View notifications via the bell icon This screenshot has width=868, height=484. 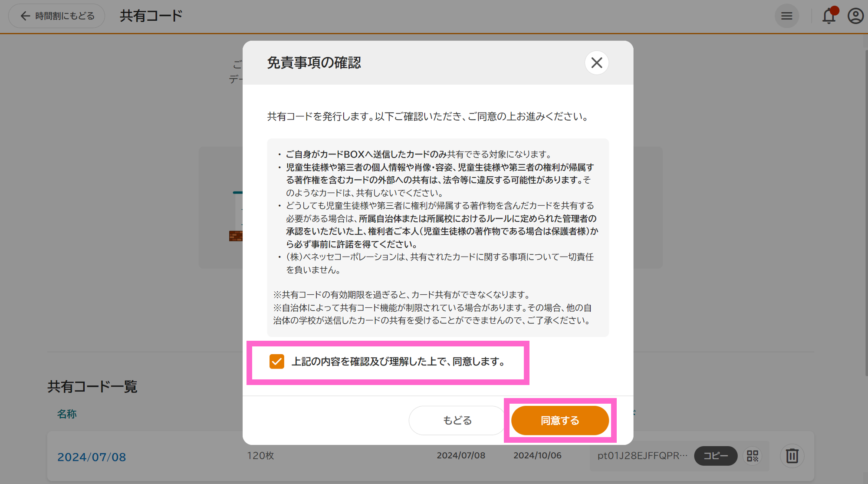pyautogui.click(x=828, y=16)
